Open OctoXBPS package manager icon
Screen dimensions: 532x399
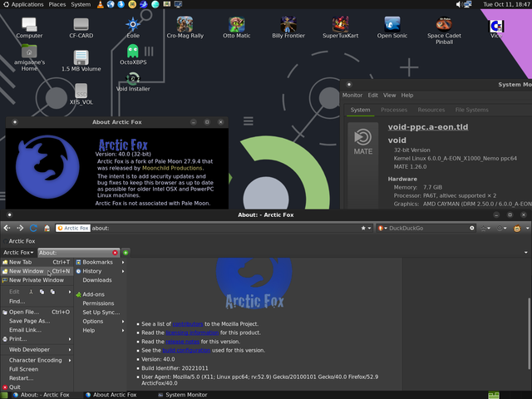coord(133,54)
